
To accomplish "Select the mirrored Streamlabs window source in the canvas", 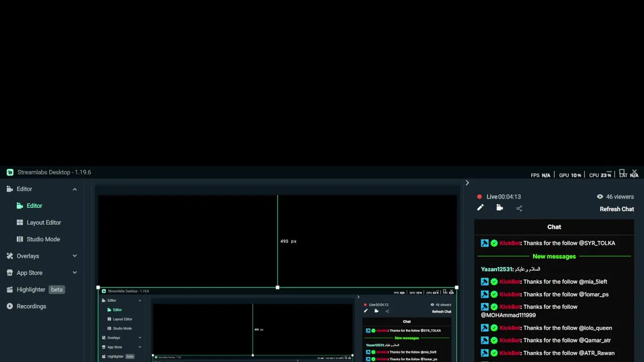I will click(x=277, y=325).
